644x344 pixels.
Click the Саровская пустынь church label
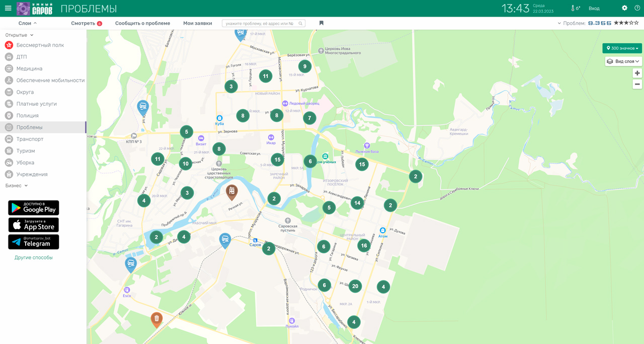click(288, 229)
